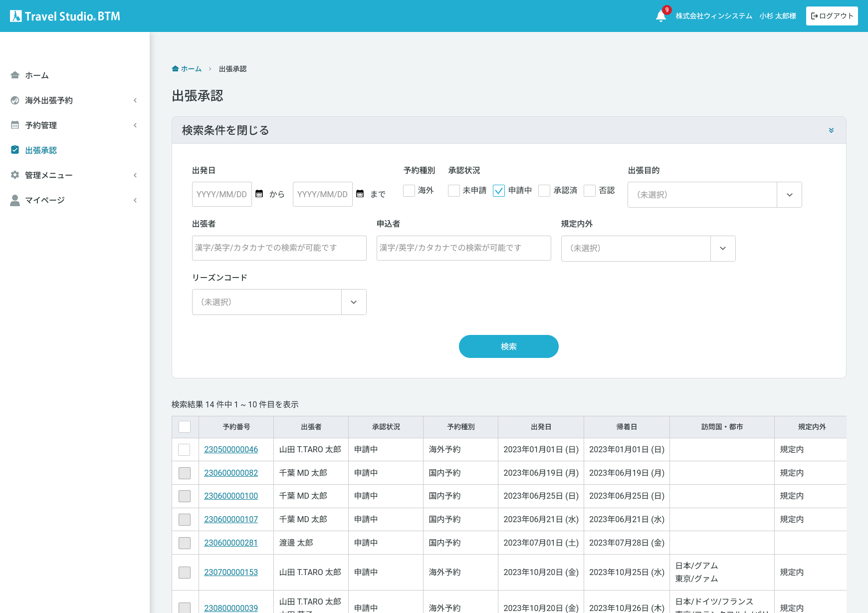Check the 否認 status checkbox
This screenshot has height=613, width=868.
pyautogui.click(x=590, y=190)
